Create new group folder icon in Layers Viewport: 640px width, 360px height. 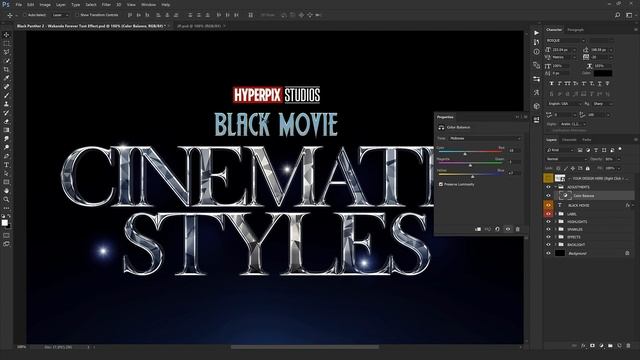tap(610, 346)
